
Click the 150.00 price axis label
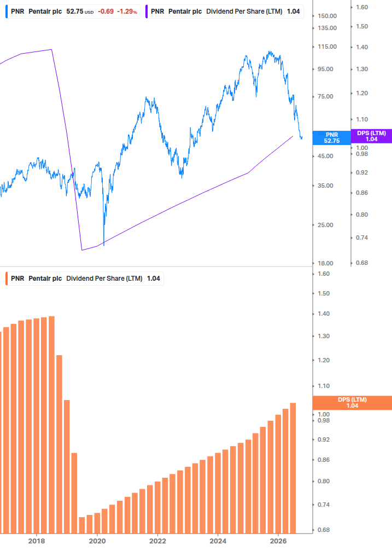click(327, 16)
